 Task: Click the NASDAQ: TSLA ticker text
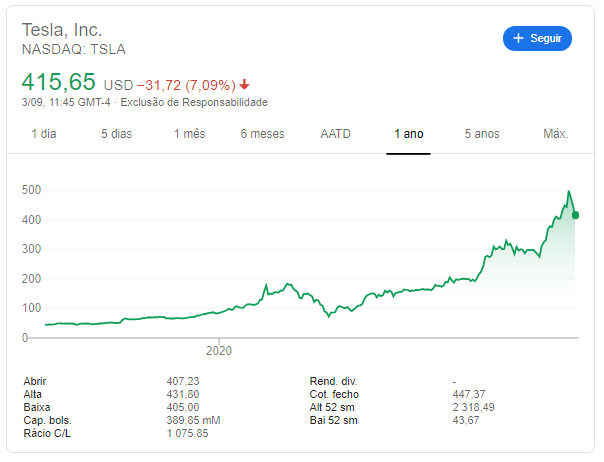(74, 48)
